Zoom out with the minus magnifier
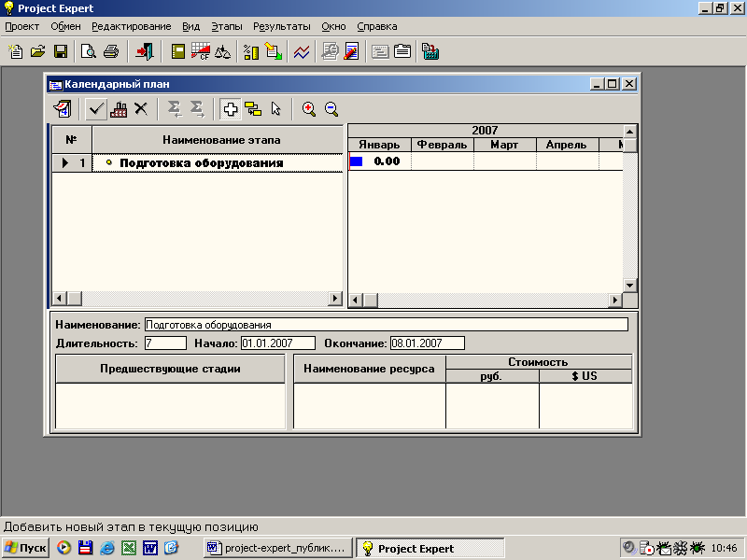747x560 pixels. [x=331, y=109]
